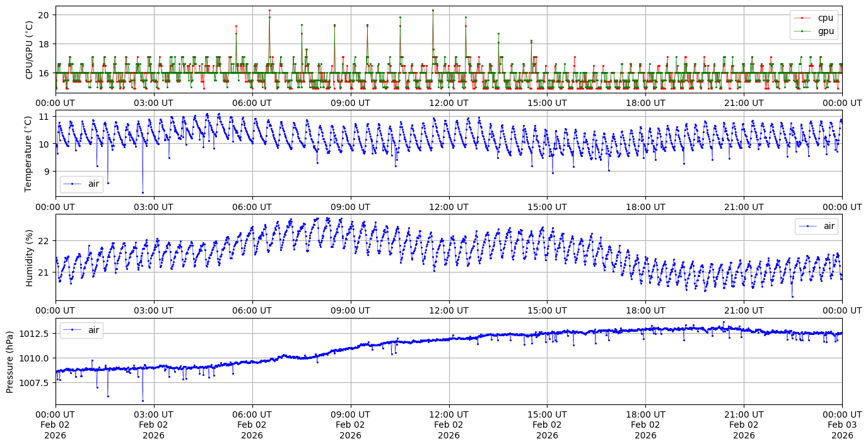
Task: Select the air legend in the Pressure plot
Action: click(x=93, y=329)
